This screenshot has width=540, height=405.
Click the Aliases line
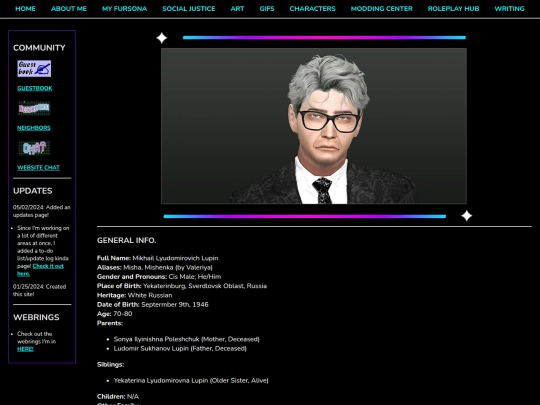click(x=155, y=268)
